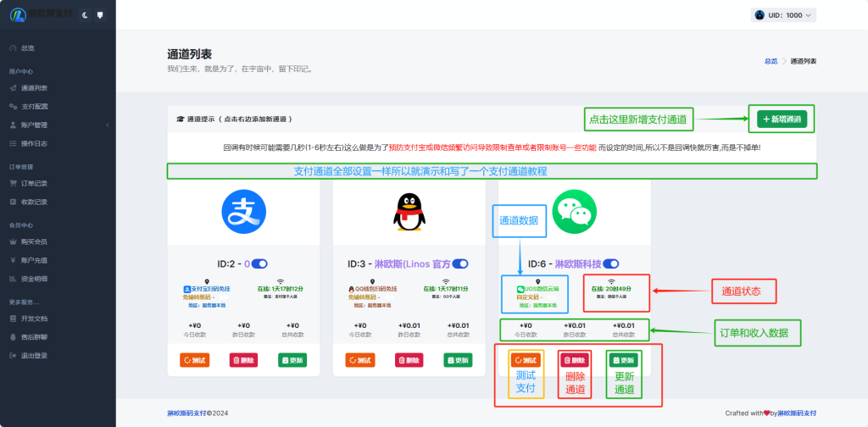Viewport: 868px width, 427px height.
Task: Click the yen icon beside 账户充值
Action: click(x=13, y=260)
